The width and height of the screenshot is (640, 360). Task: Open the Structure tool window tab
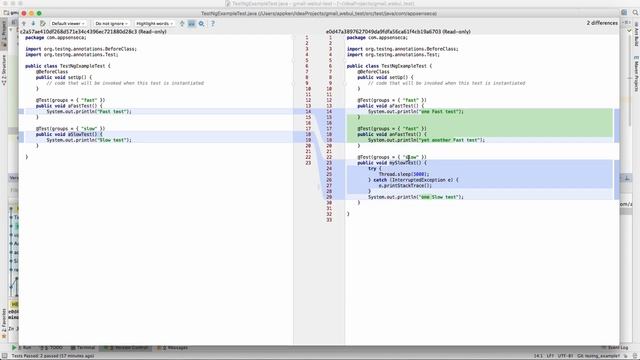coord(4,70)
